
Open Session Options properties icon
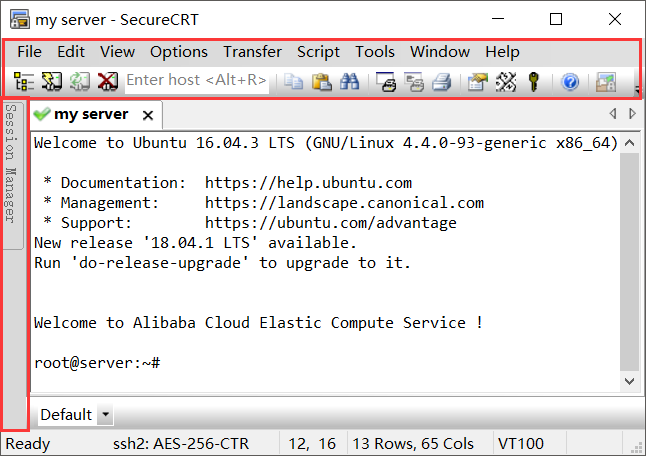click(x=478, y=81)
